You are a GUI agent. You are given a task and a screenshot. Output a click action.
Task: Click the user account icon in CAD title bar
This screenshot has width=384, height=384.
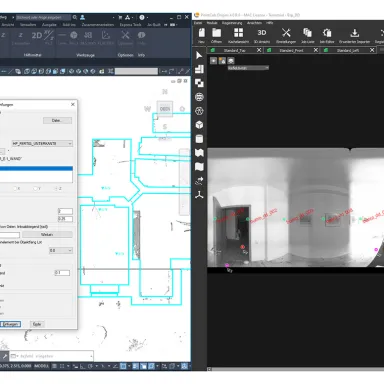[82, 17]
